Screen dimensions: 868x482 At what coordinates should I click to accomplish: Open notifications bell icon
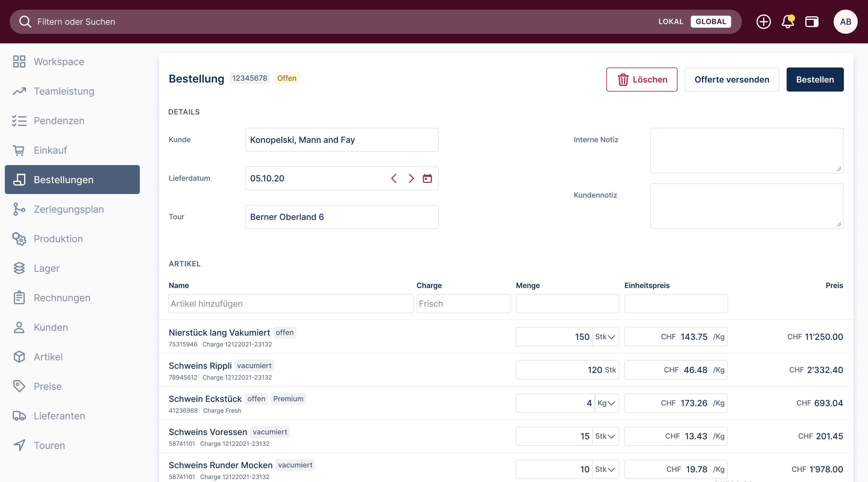(x=788, y=22)
